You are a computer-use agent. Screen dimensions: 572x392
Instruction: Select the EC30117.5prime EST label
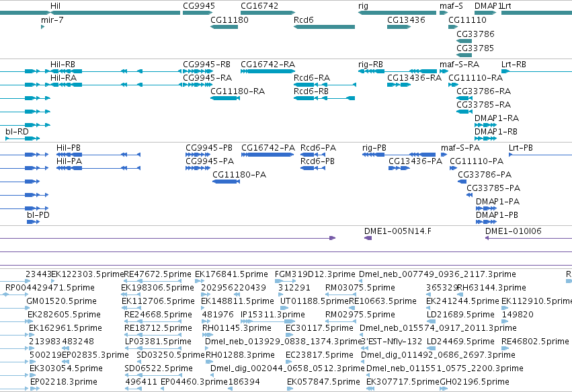click(x=319, y=327)
